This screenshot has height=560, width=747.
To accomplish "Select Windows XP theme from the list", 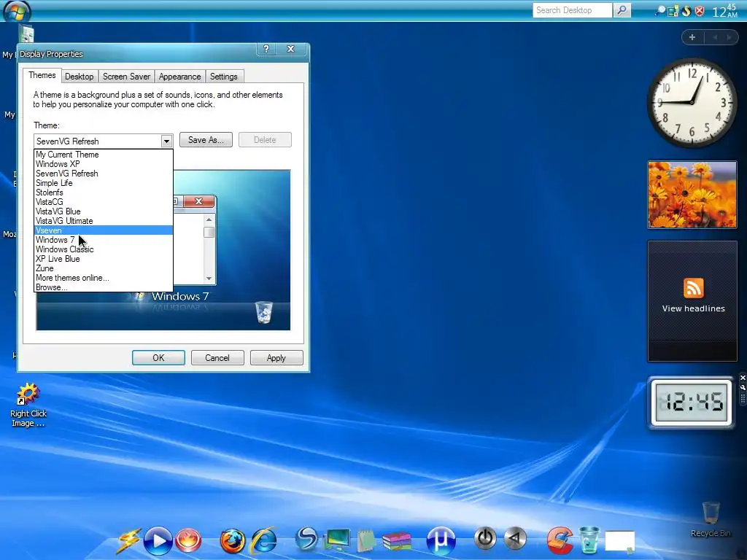I will coord(104,164).
